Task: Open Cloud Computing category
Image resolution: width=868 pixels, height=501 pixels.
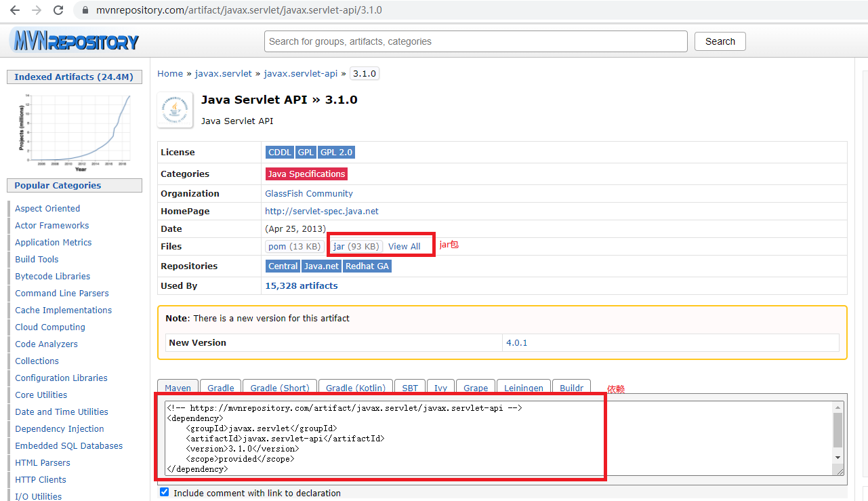Action: [50, 327]
